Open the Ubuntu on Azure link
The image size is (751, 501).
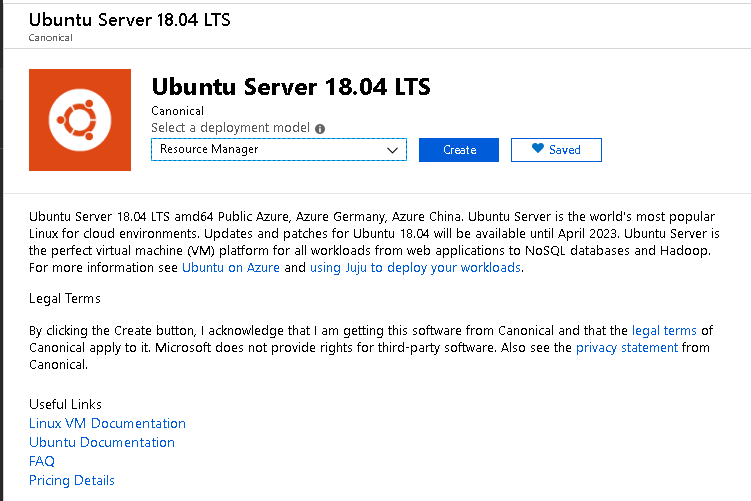click(231, 267)
